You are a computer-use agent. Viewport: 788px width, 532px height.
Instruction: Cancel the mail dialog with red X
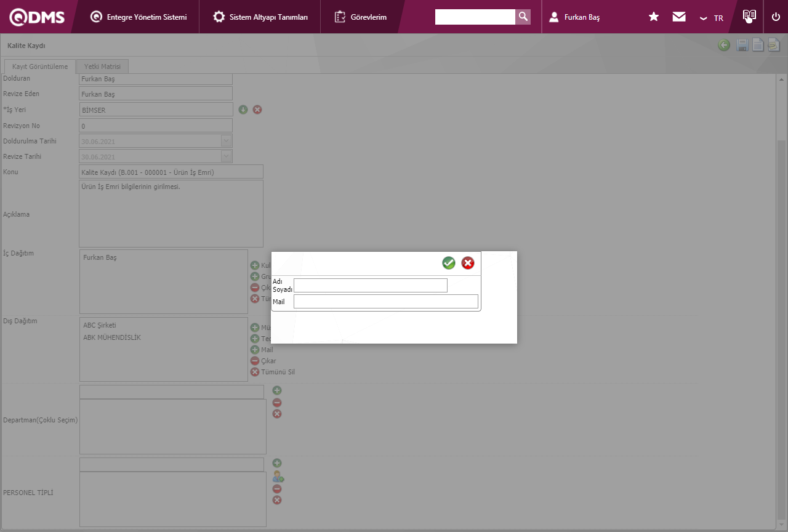pyautogui.click(x=468, y=263)
